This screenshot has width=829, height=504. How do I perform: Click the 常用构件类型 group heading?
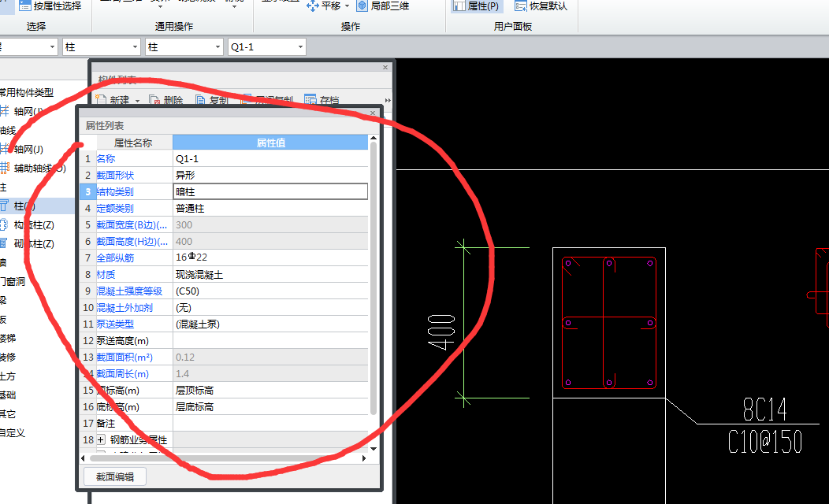click(27, 92)
